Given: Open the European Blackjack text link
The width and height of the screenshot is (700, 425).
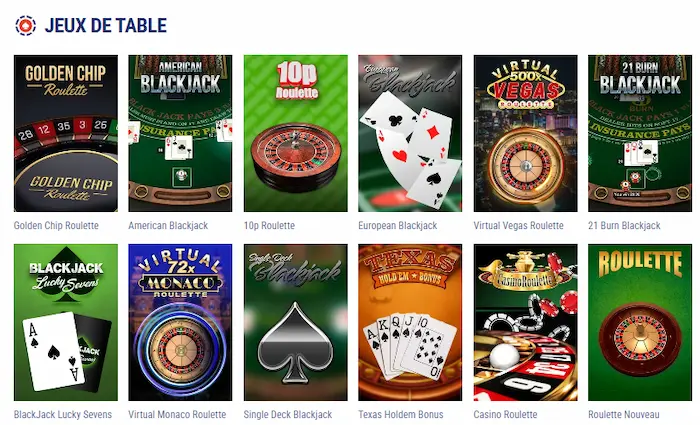Looking at the screenshot, I should coord(398,225).
